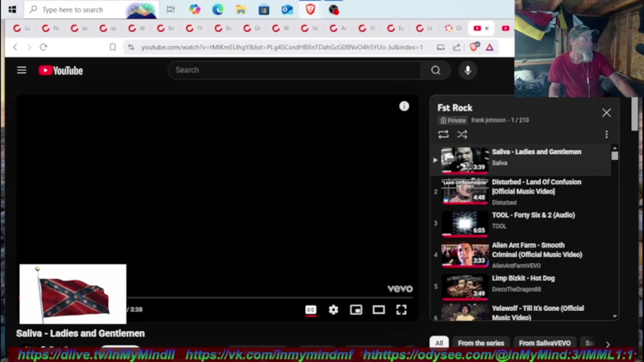
Task: Select the 'From SalivaVEVO' chip
Action: tap(545, 343)
